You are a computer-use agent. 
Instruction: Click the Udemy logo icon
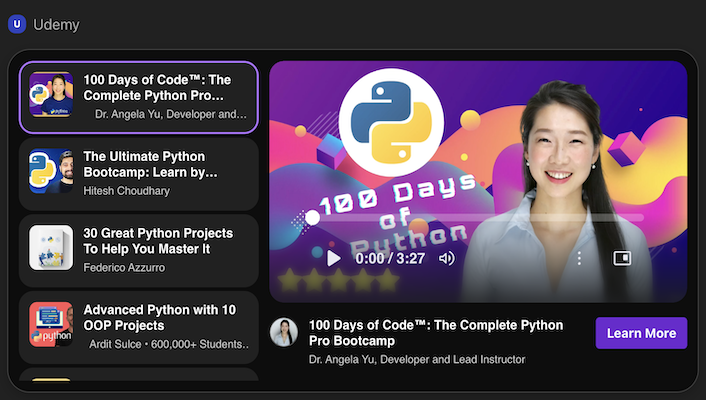pyautogui.click(x=16, y=24)
